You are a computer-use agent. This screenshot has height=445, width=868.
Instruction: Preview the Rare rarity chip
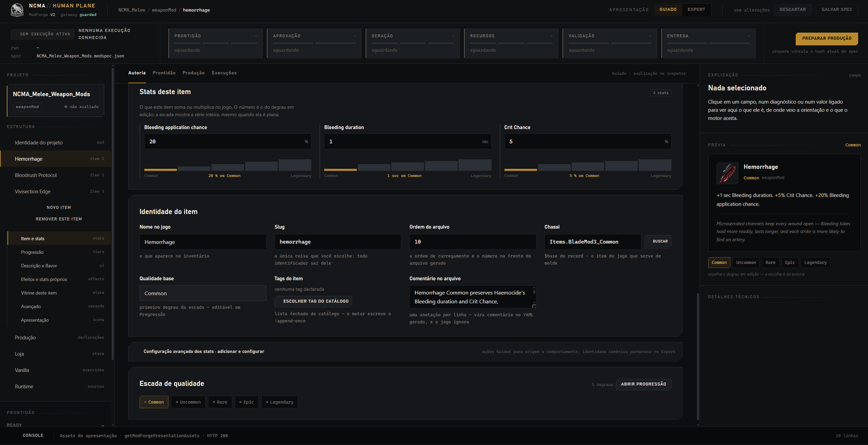770,263
